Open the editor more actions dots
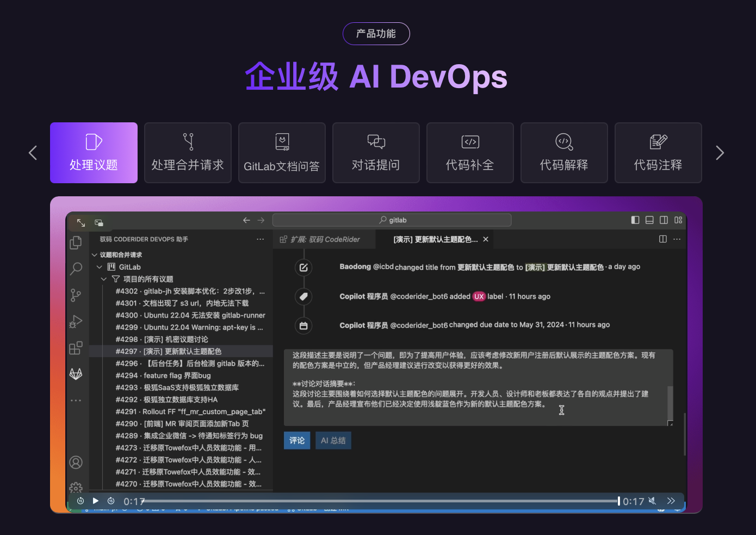This screenshot has width=756, height=535. tap(677, 239)
